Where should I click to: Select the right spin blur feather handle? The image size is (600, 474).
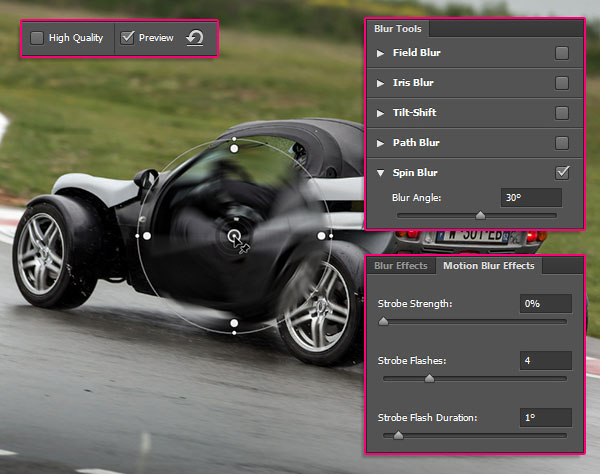(x=321, y=236)
